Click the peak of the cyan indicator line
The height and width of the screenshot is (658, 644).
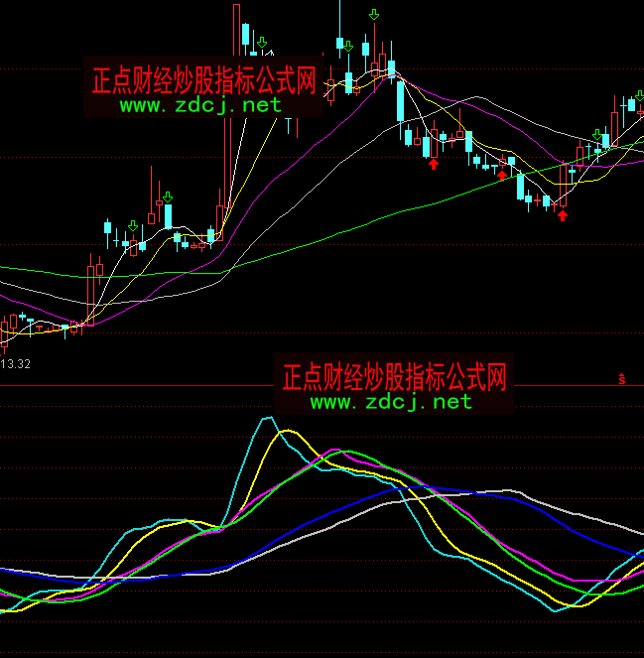267,419
